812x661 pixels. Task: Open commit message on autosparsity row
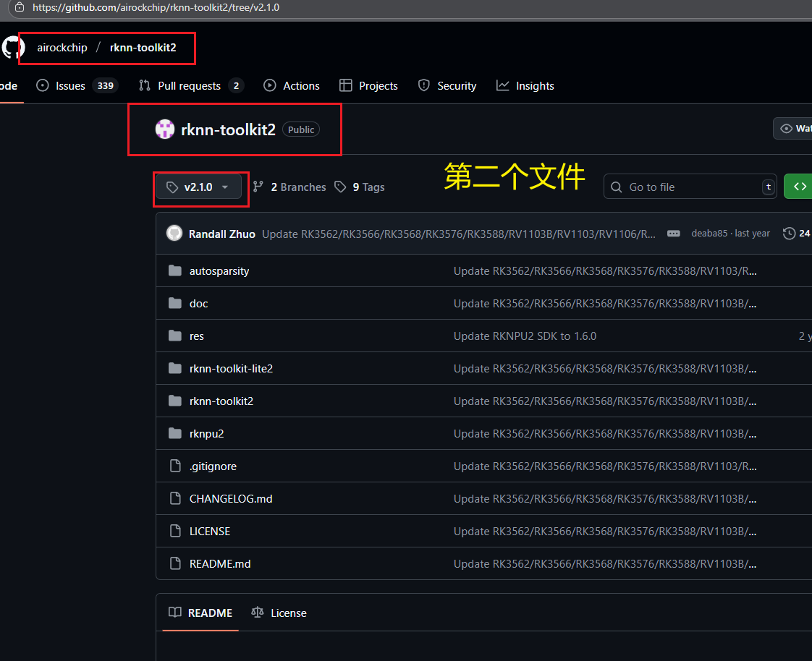tap(605, 271)
